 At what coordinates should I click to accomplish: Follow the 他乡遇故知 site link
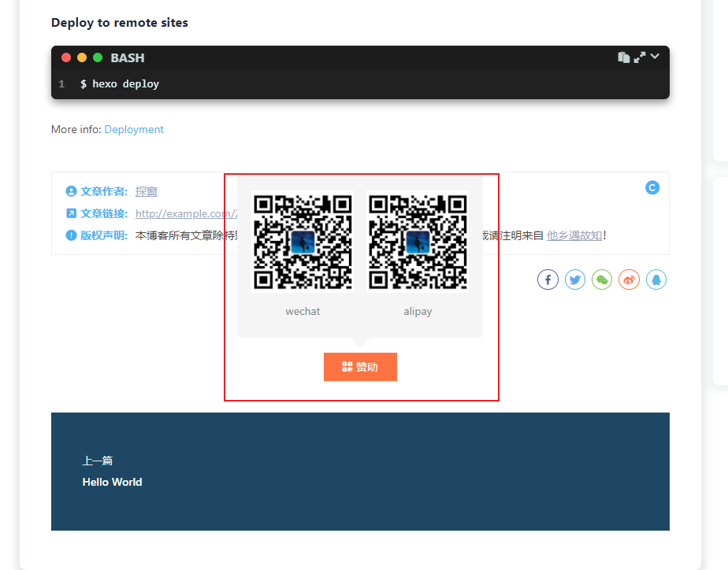tap(574, 235)
